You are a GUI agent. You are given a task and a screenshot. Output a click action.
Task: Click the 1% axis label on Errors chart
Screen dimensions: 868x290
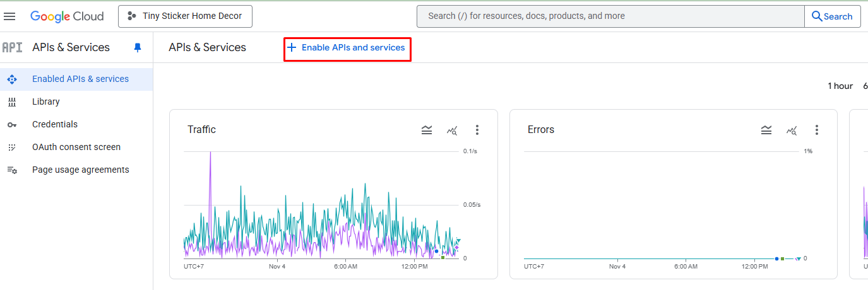click(x=807, y=151)
